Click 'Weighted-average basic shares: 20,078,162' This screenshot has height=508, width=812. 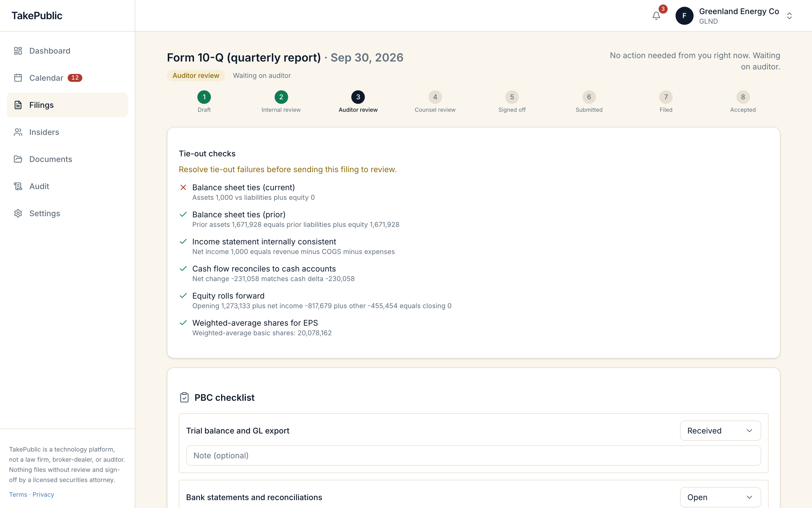coord(262,333)
